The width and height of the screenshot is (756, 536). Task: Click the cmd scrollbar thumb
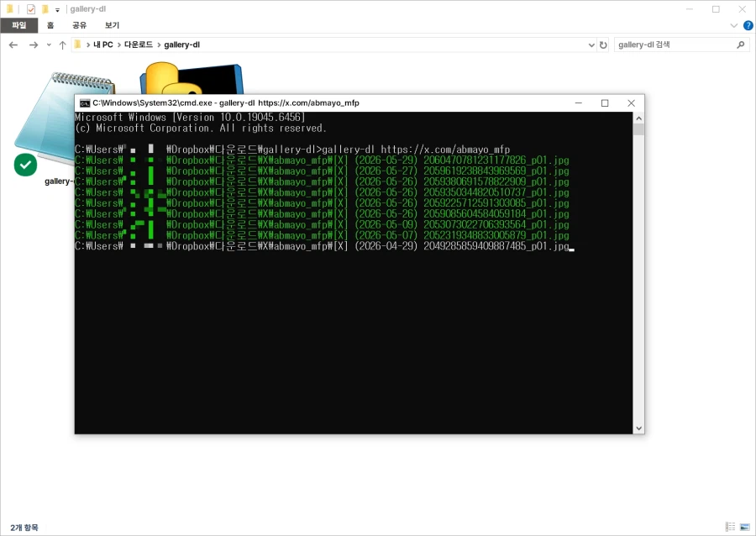coord(639,129)
